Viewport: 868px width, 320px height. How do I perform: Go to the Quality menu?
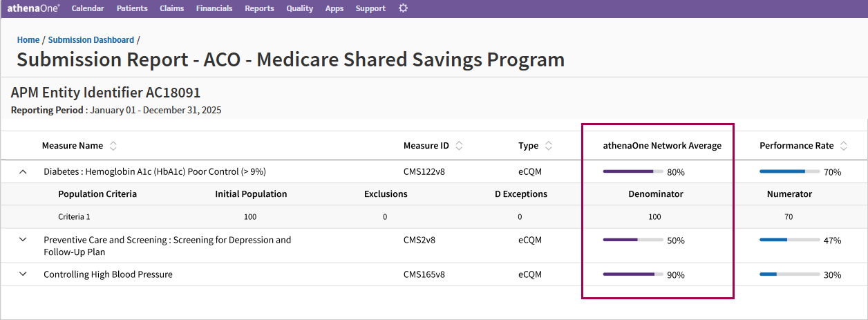(299, 8)
